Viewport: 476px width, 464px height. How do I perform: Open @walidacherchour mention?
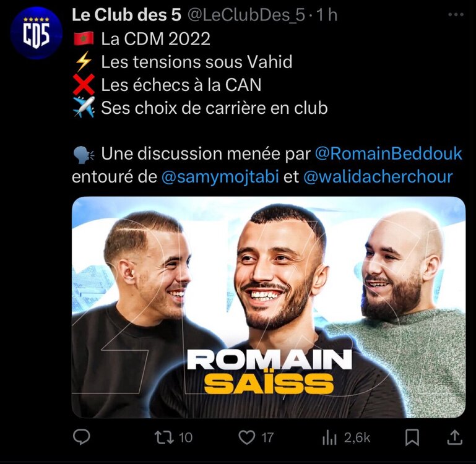coord(378,176)
